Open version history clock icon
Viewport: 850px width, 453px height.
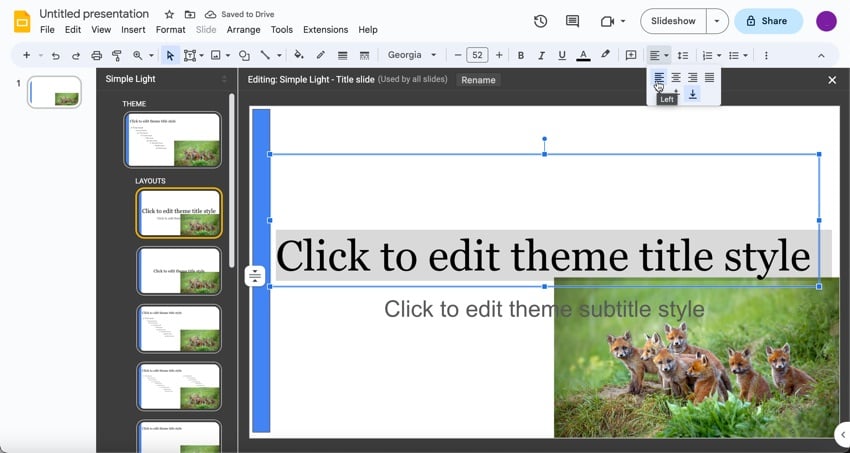540,21
